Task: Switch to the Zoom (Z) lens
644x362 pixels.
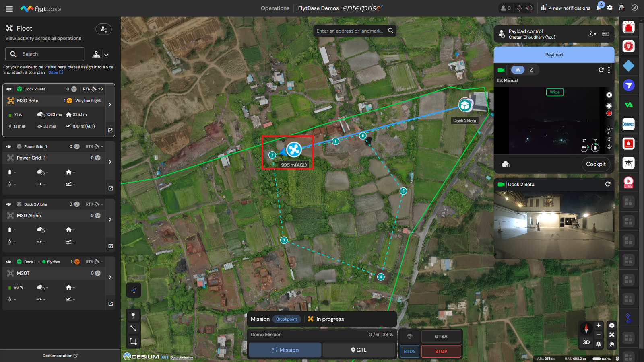Action: 531,70
